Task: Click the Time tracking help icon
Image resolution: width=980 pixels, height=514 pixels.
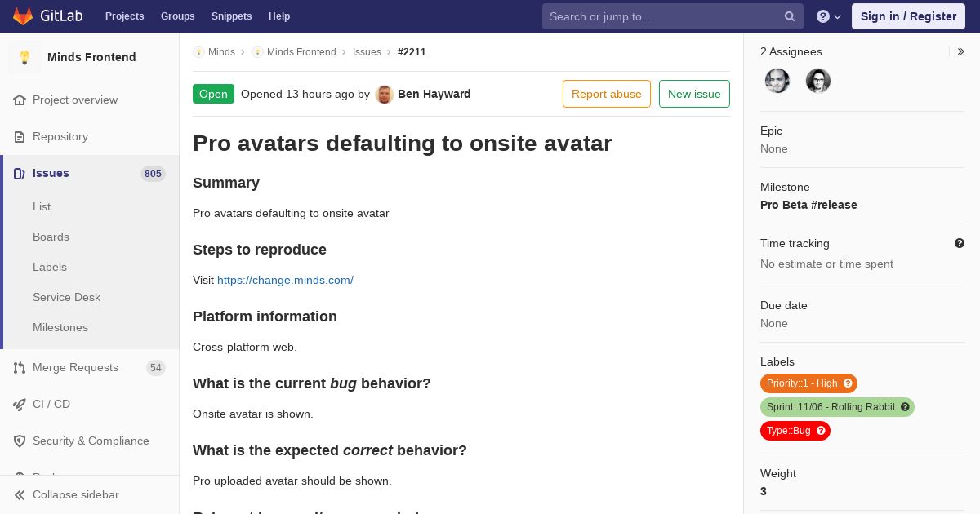Action: tap(960, 243)
